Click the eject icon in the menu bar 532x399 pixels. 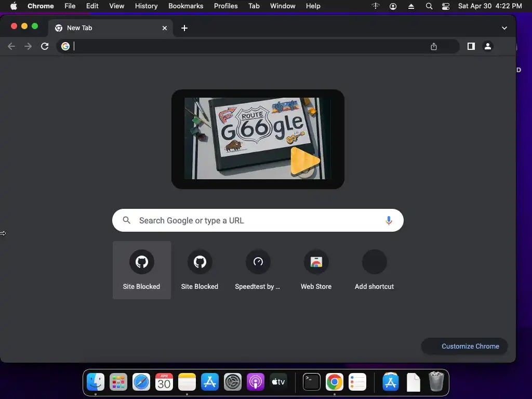411,6
